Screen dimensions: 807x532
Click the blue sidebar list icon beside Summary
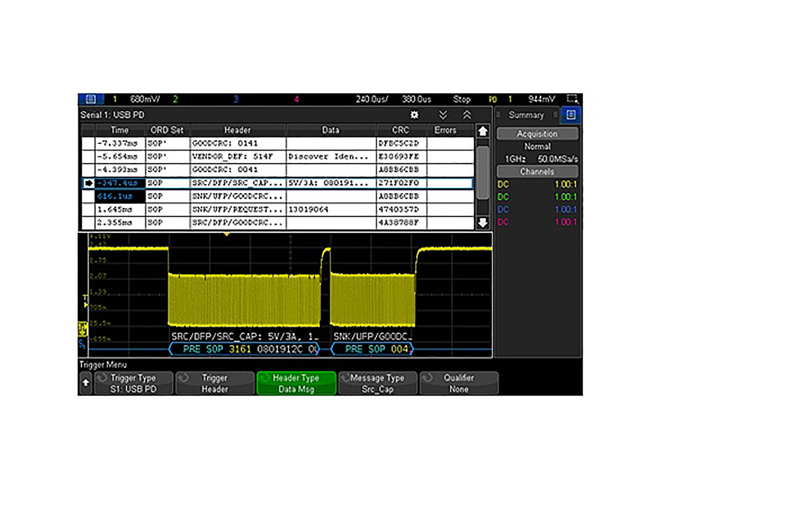[x=571, y=115]
